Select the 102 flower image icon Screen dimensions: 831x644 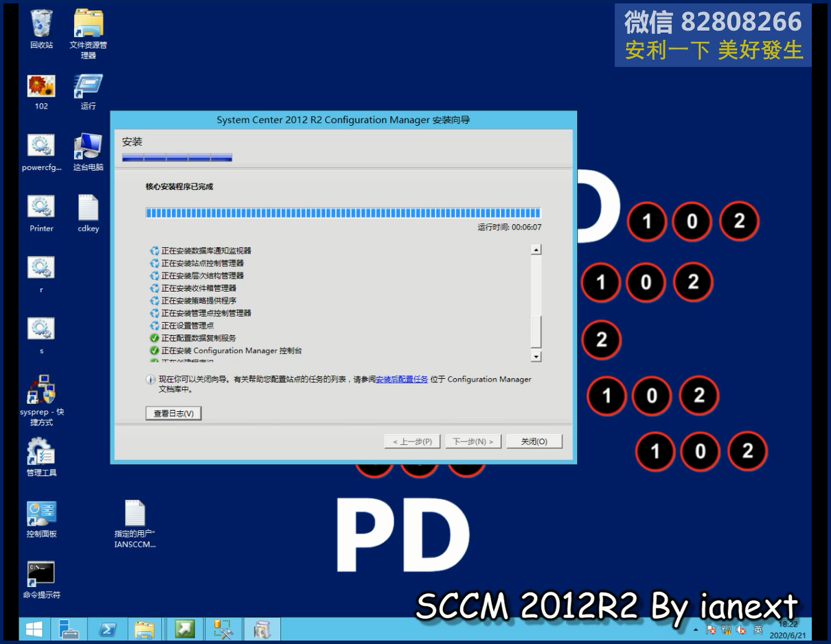[x=41, y=92]
